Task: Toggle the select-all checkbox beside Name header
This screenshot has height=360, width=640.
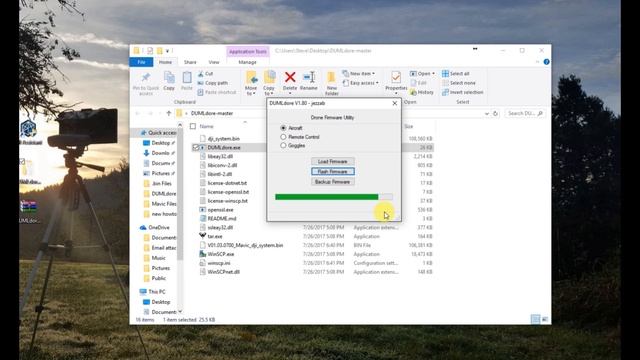Action: click(193, 127)
